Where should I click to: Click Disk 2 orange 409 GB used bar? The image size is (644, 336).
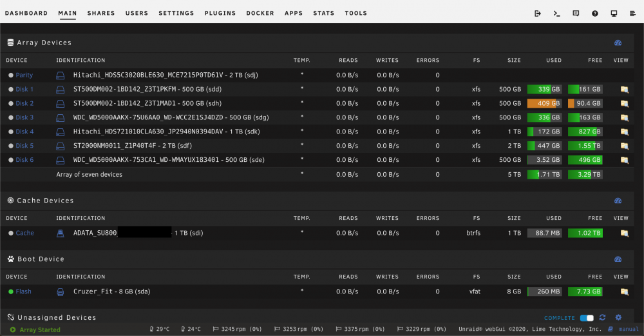545,104
